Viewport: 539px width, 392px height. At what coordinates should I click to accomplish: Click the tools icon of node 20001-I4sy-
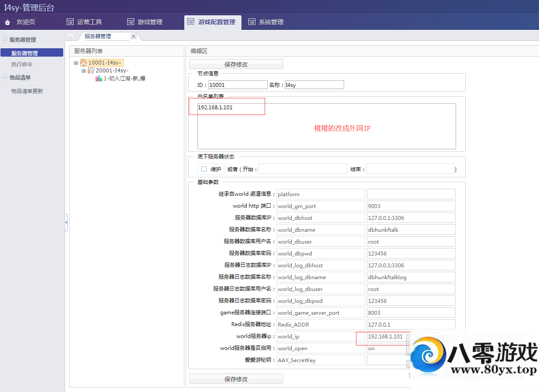pyautogui.click(x=91, y=70)
